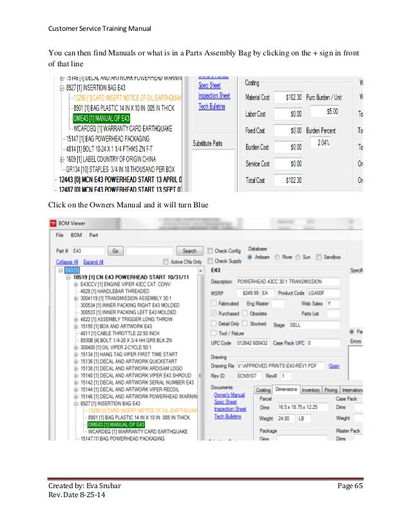Click the Open link beside Drawing File
Image resolution: width=411 pixels, height=532 pixels.
(334, 366)
